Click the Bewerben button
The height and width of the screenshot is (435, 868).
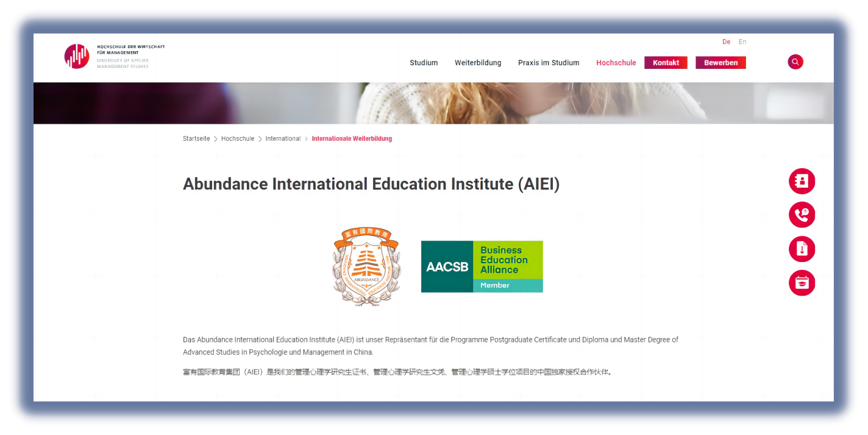tap(720, 63)
